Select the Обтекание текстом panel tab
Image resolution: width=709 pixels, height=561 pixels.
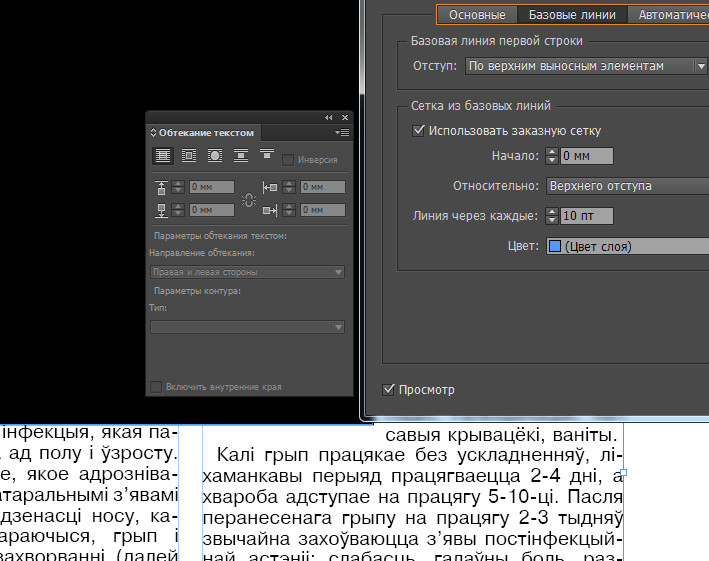[203, 132]
